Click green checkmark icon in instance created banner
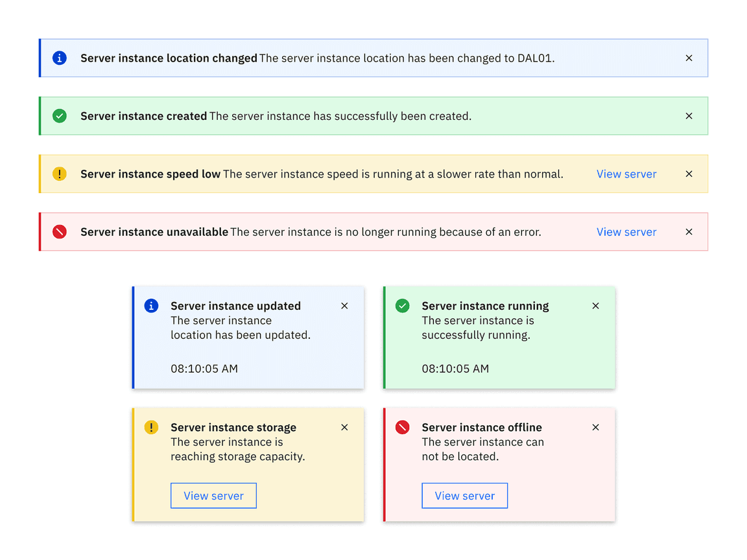Viewport: 747px width, 560px height. pos(60,116)
